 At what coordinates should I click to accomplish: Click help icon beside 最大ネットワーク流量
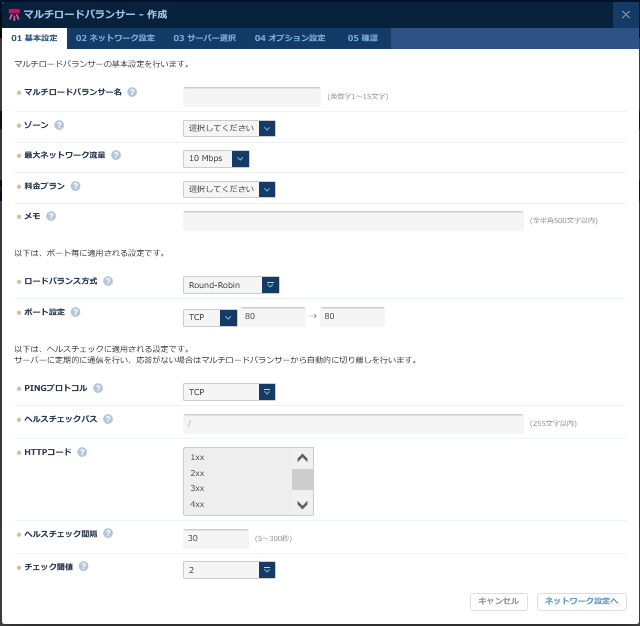click(x=116, y=155)
